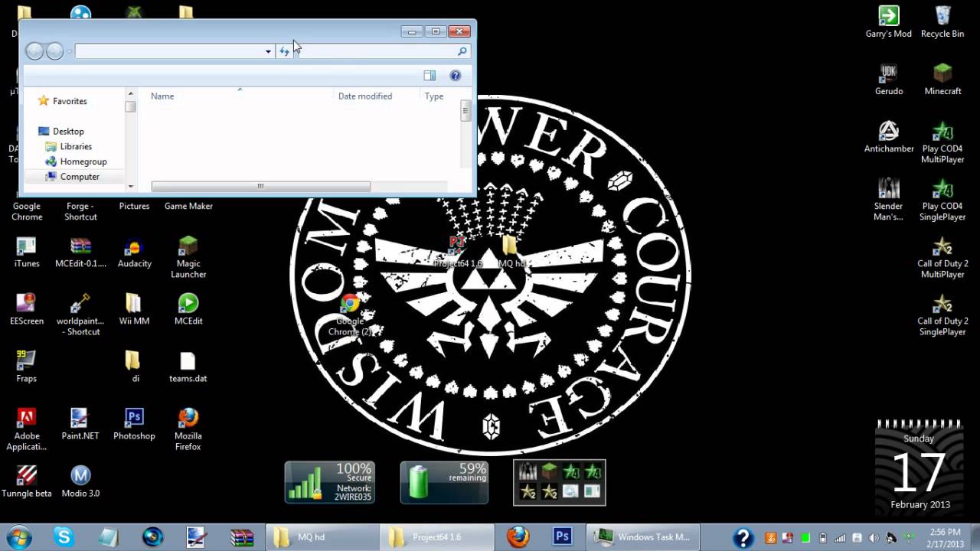Select Play COD4 SinglePlayer shortcut
This screenshot has width=980, height=551.
point(942,199)
